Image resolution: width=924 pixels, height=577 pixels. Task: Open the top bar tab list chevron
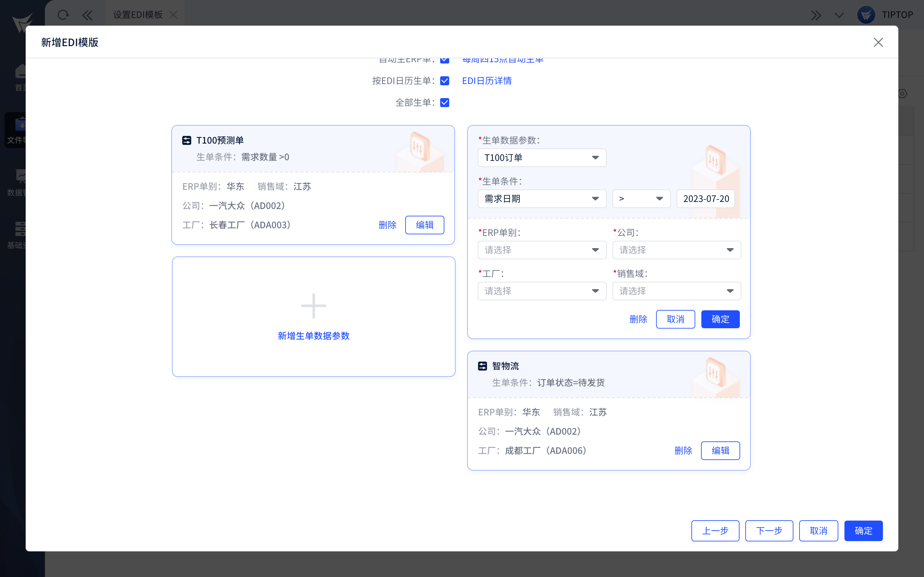click(839, 15)
